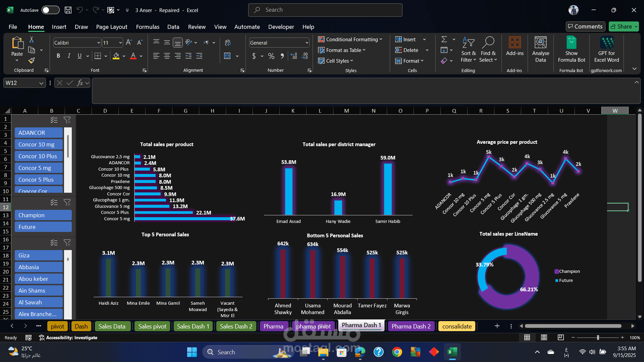
Task: Click Format in the Cells group
Action: tap(409, 61)
